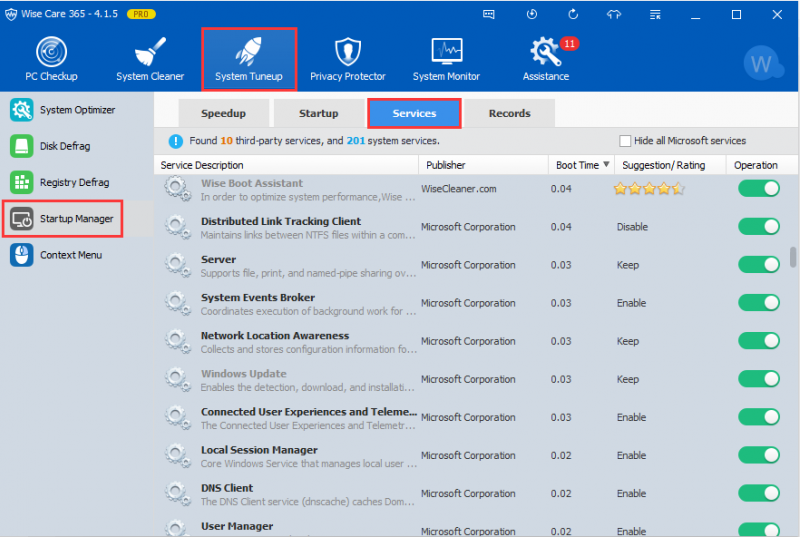Switch to Records tab

pos(510,113)
